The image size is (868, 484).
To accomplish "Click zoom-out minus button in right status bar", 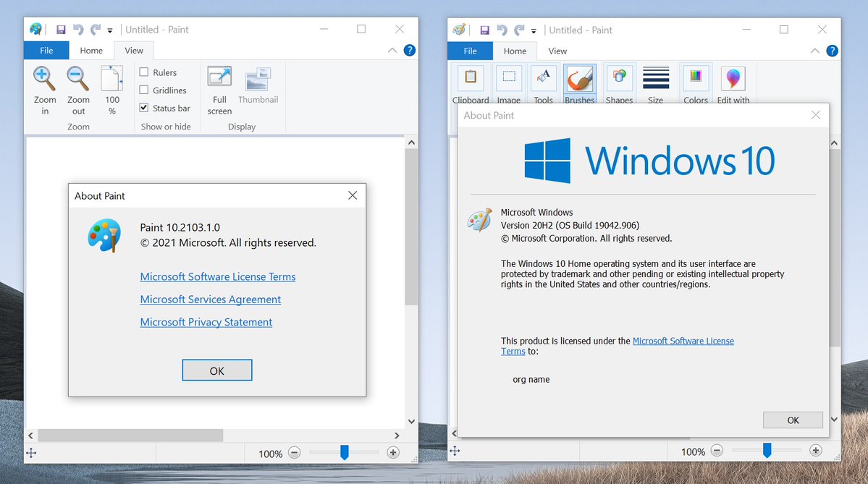I will click(717, 451).
